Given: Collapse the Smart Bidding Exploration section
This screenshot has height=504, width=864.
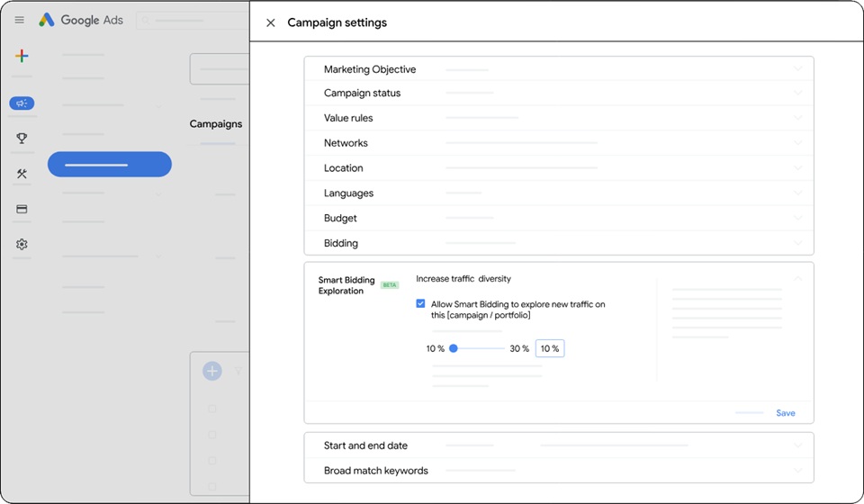Looking at the screenshot, I should [798, 279].
